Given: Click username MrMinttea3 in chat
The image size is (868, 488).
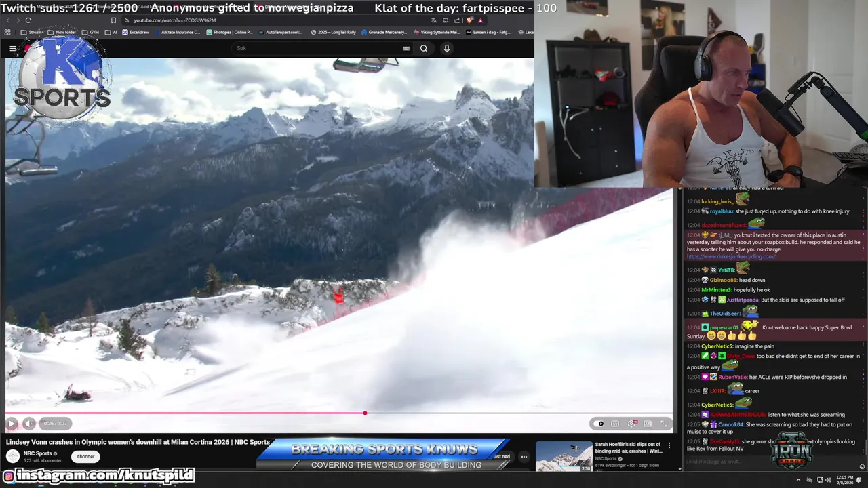Looking at the screenshot, I should pos(716,290).
